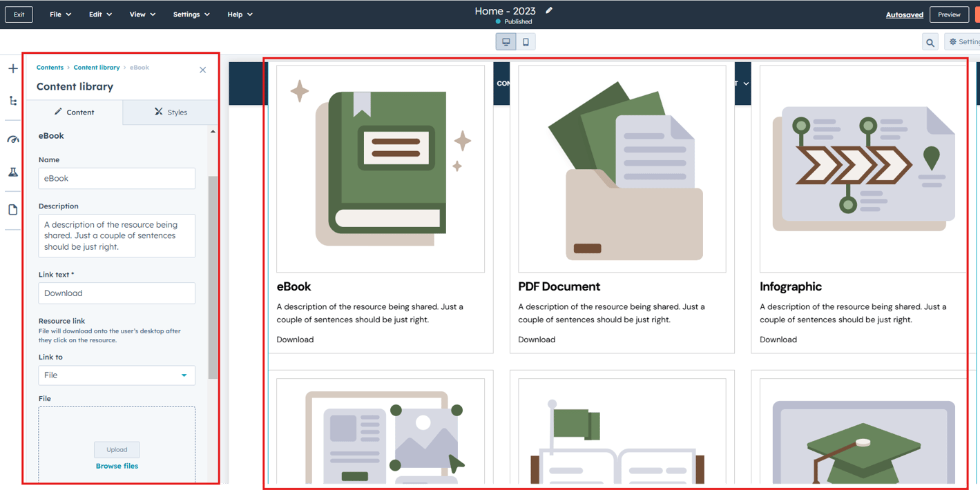Switch to the Styles tab
980x490 pixels.
170,112
